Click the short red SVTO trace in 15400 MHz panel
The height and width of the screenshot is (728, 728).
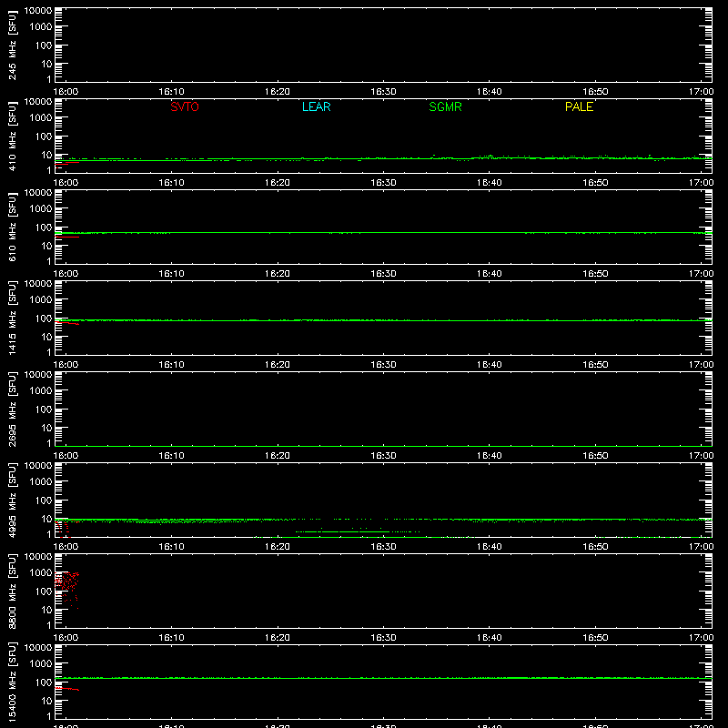67,689
